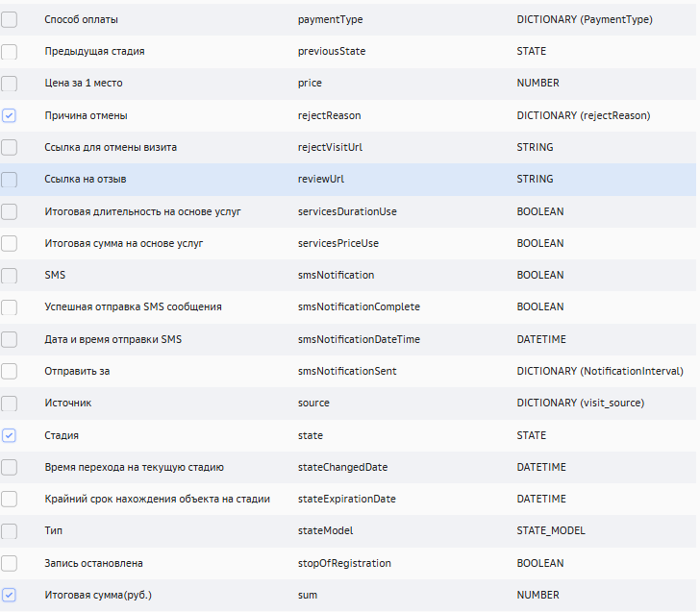Select 'rejectReason' field code
Screen dimensions: 700x612
[x=330, y=115]
